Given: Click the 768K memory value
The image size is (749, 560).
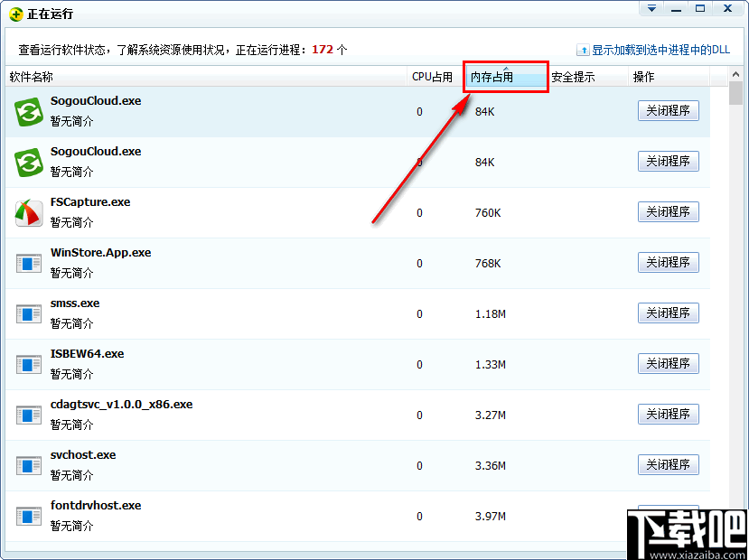Looking at the screenshot, I should tap(488, 264).
